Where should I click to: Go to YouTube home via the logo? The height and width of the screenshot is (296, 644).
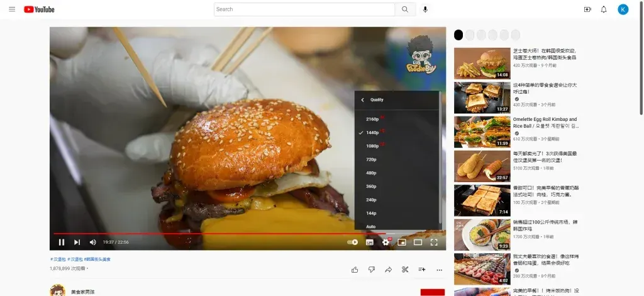(39, 9)
